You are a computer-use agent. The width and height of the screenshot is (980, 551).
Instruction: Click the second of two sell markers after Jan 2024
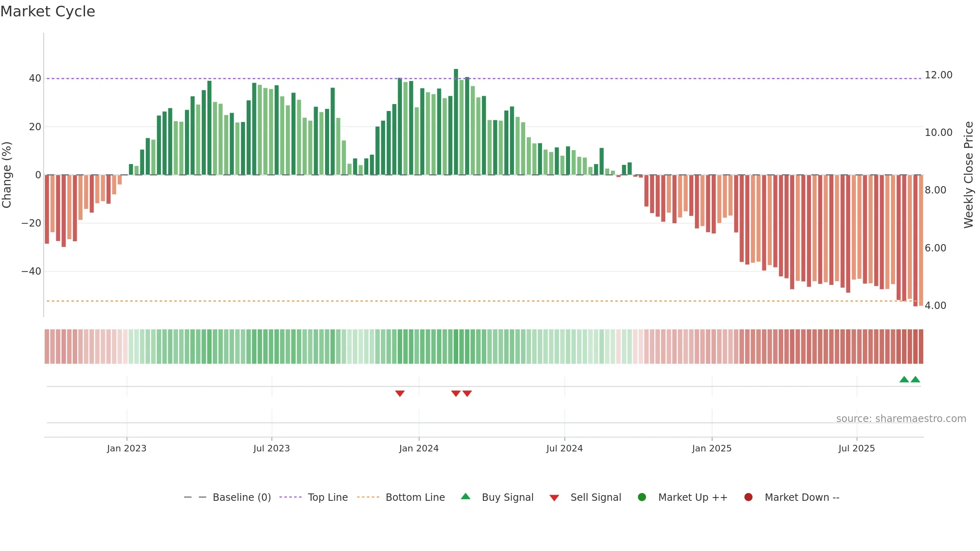pos(467,393)
